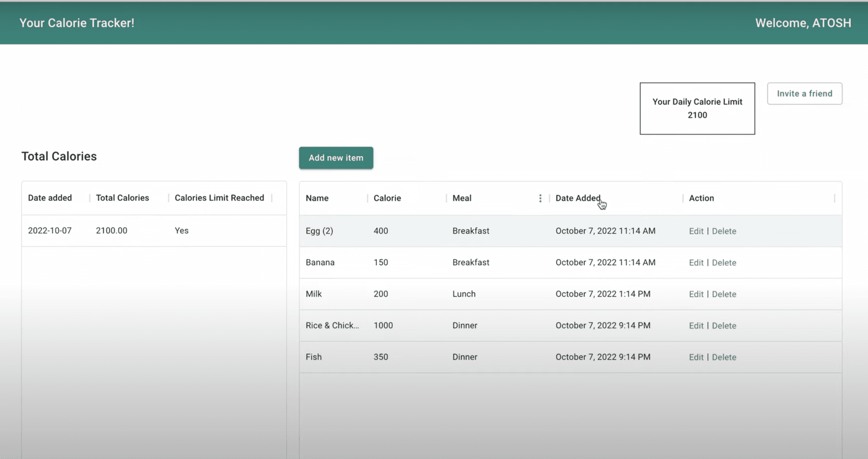This screenshot has width=868, height=459.
Task: Edit the Milk lunch entry
Action: coord(696,294)
